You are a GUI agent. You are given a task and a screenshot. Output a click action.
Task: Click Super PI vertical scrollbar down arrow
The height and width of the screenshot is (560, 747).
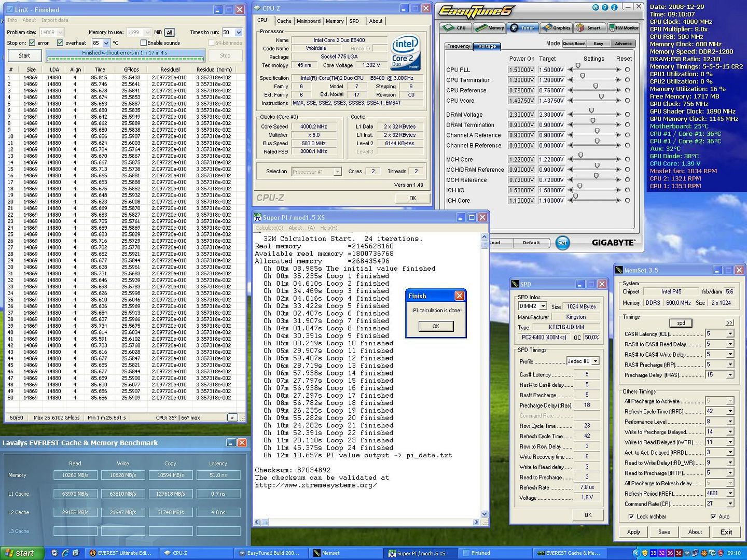pyautogui.click(x=485, y=514)
